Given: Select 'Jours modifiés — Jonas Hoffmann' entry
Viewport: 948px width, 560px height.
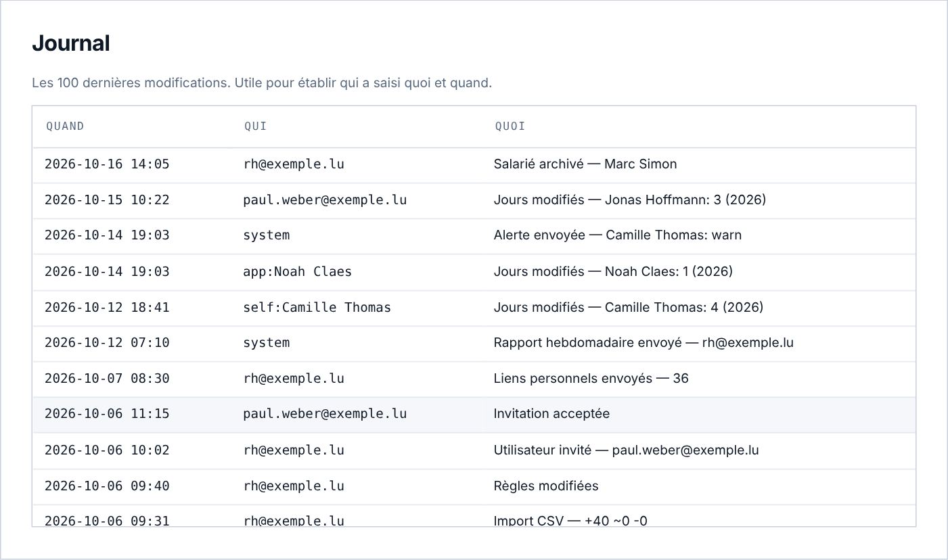Looking at the screenshot, I should 630,200.
